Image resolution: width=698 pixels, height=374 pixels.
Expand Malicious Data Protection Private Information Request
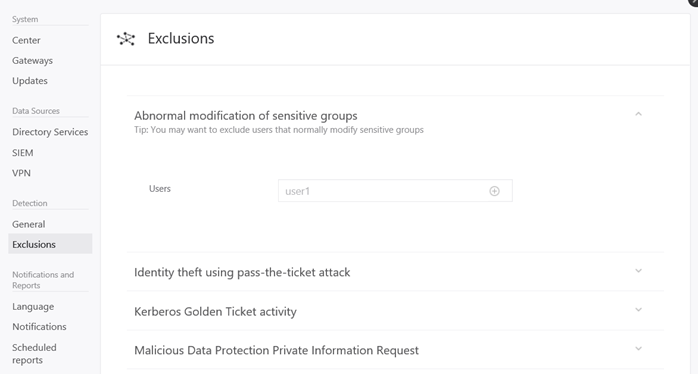coord(638,349)
